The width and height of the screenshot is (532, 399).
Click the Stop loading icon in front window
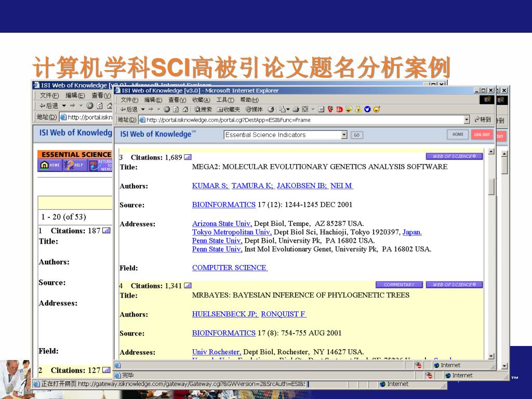pyautogui.click(x=167, y=109)
